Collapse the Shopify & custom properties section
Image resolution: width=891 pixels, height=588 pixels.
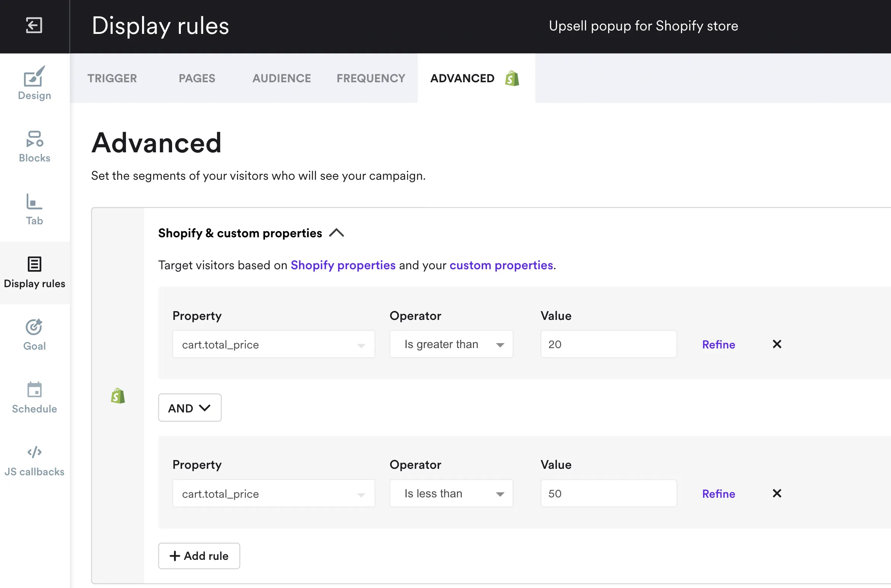[x=337, y=233]
